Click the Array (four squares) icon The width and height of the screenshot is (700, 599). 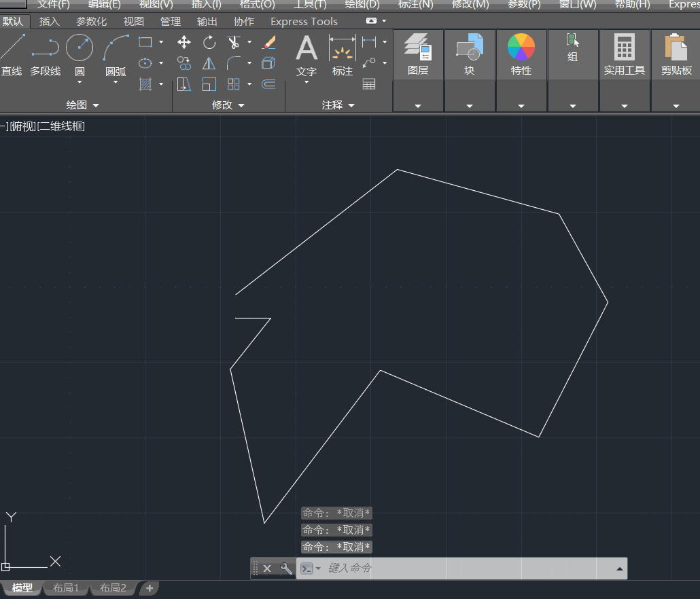point(234,84)
